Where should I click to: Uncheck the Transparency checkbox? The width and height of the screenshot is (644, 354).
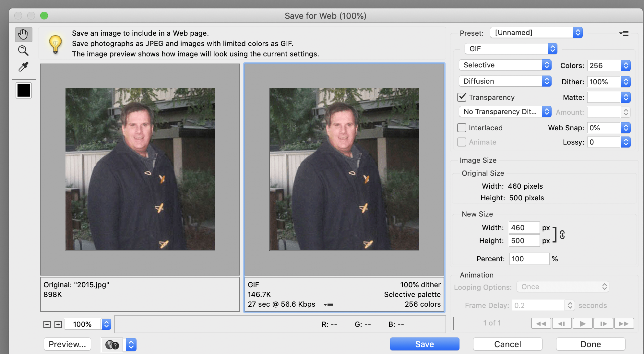[462, 97]
